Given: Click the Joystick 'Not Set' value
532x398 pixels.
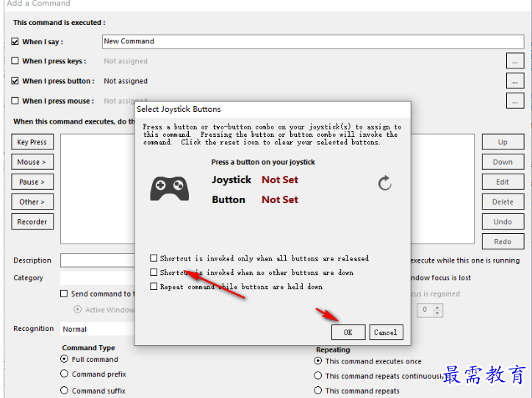Looking at the screenshot, I should pos(280,180).
